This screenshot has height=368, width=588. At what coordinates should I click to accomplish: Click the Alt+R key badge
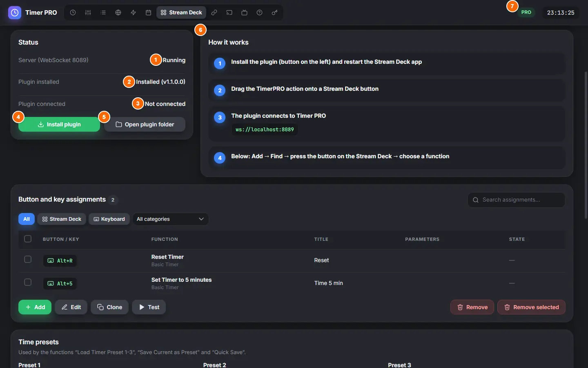(x=60, y=260)
